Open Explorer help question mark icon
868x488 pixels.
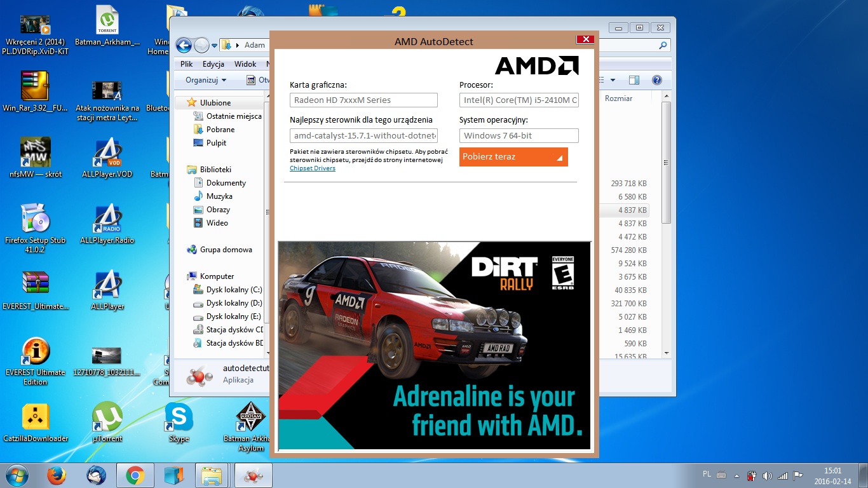coord(657,80)
